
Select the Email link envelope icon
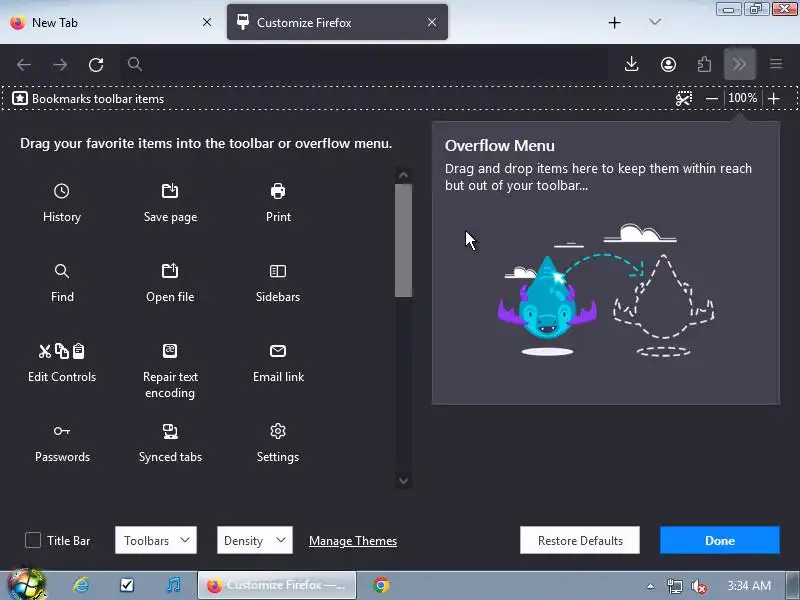(x=278, y=351)
